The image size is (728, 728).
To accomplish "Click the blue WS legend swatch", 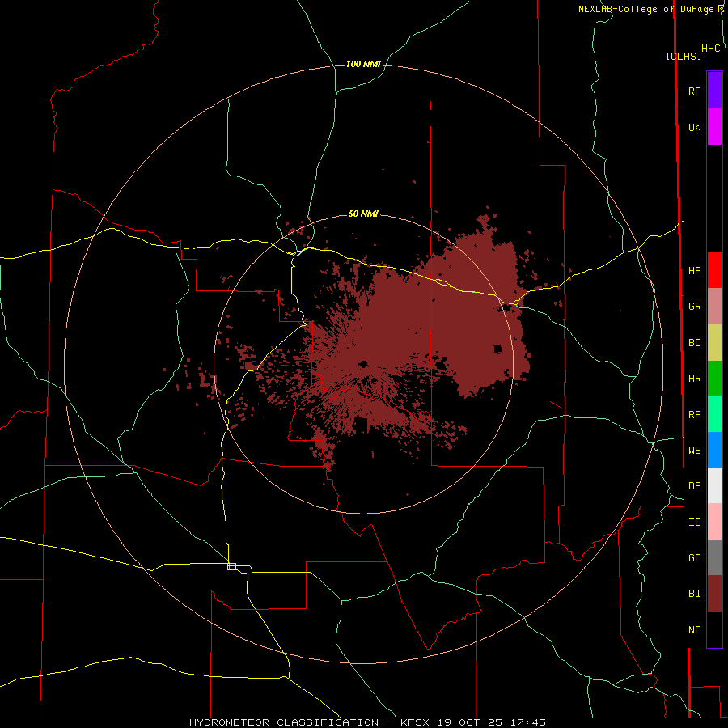I will 714,450.
